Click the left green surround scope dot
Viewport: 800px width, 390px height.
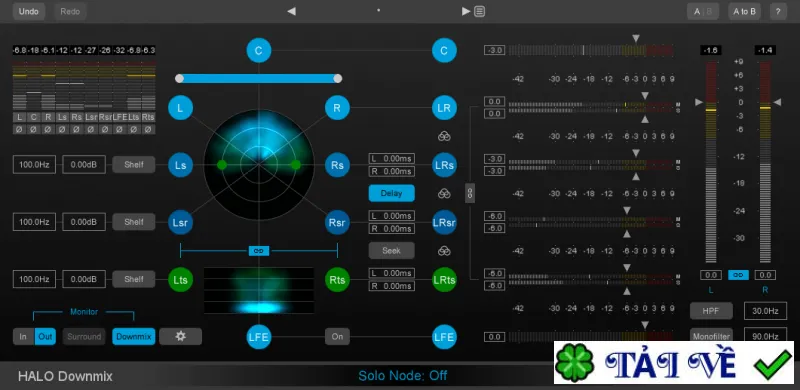click(221, 165)
